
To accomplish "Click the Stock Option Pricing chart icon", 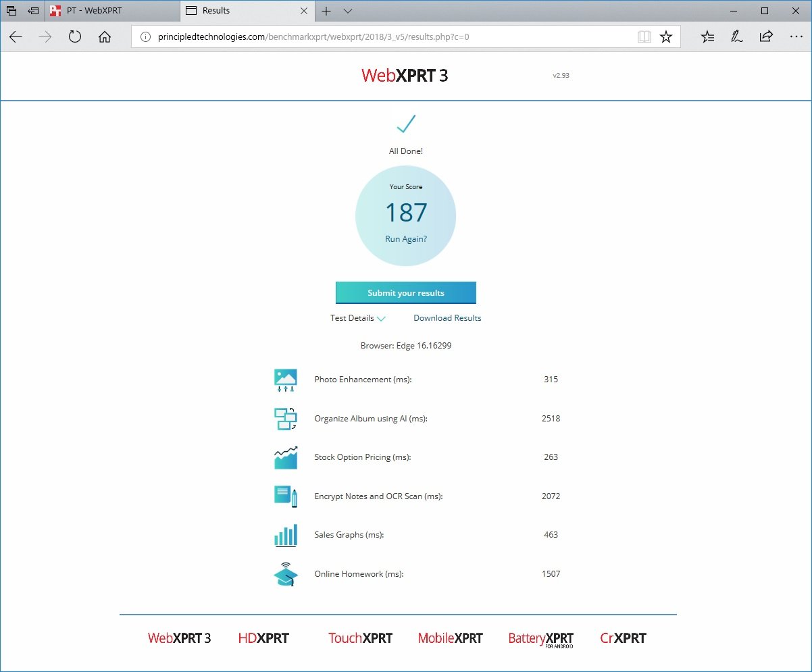I will 286,457.
